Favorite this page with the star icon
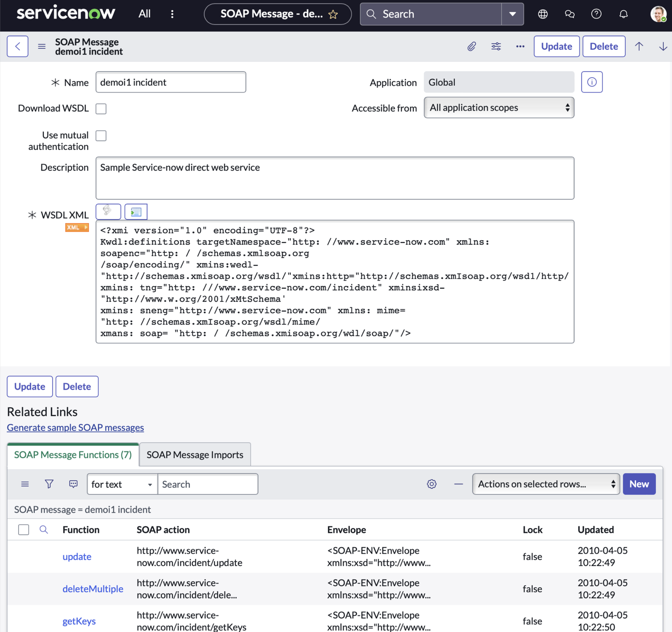Image resolution: width=672 pixels, height=632 pixels. (x=333, y=15)
